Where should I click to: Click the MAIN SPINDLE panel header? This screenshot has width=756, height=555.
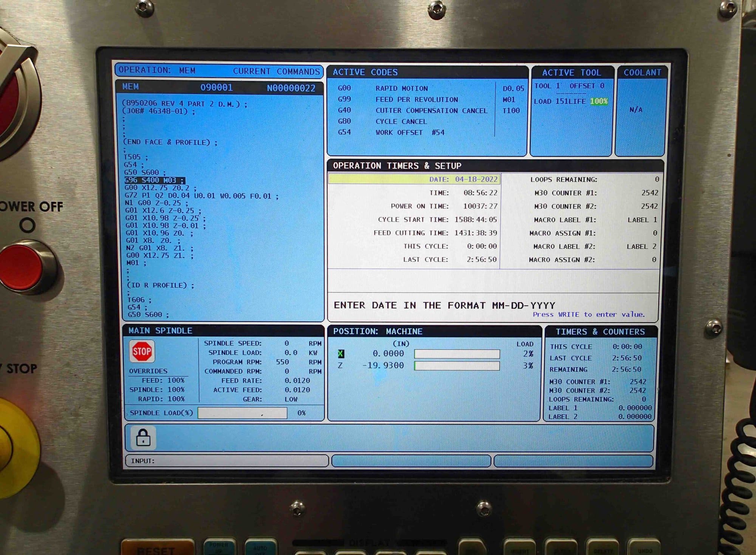[x=223, y=331]
